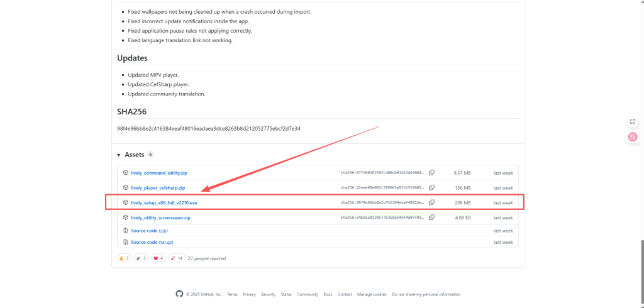The image size is (644, 308).
Task: Click sha256:877d60382592... hash text
Action: click(382, 173)
